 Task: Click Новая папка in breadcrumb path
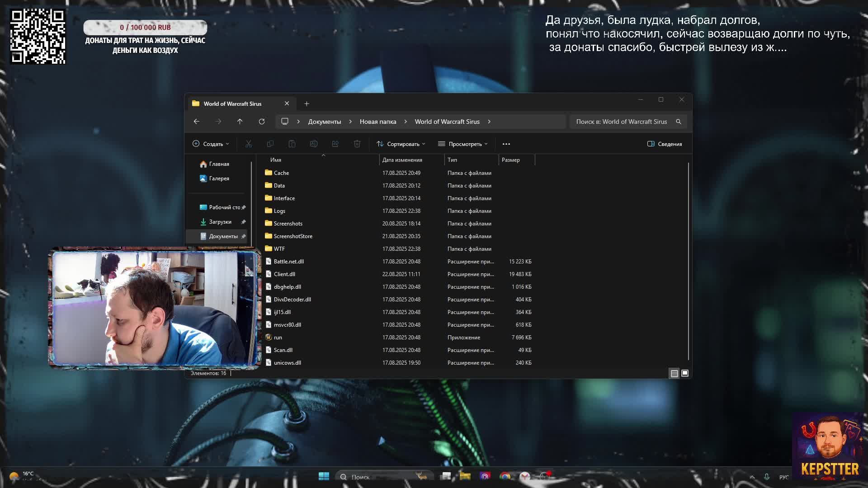point(377,122)
